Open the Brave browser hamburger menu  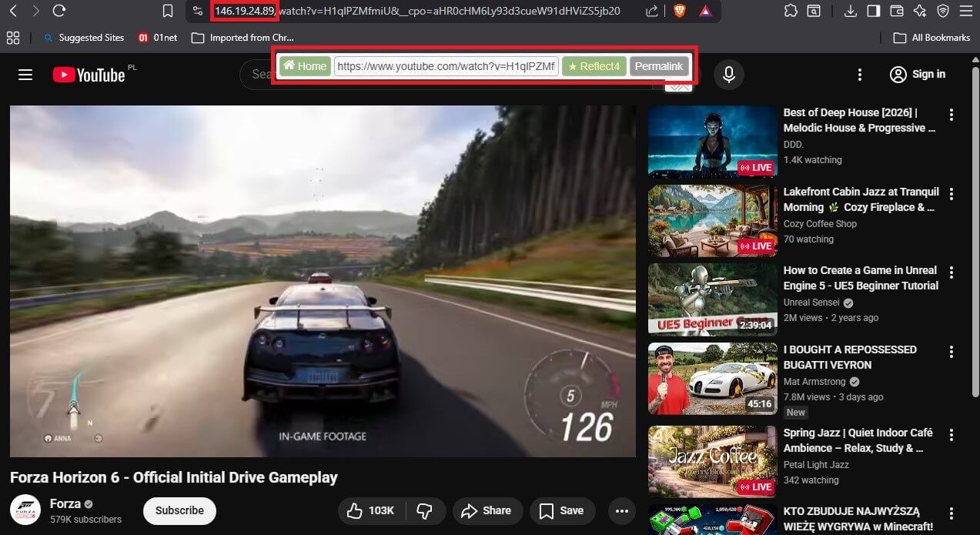[965, 12]
